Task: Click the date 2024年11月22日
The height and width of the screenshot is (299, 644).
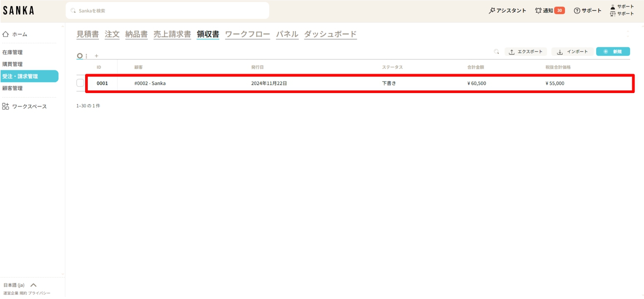Action: tap(269, 83)
